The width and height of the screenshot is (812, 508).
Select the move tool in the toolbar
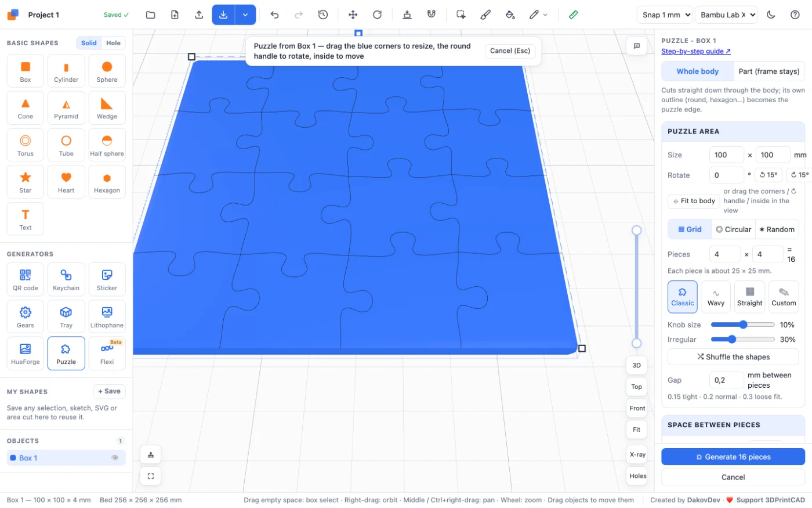[x=353, y=15]
